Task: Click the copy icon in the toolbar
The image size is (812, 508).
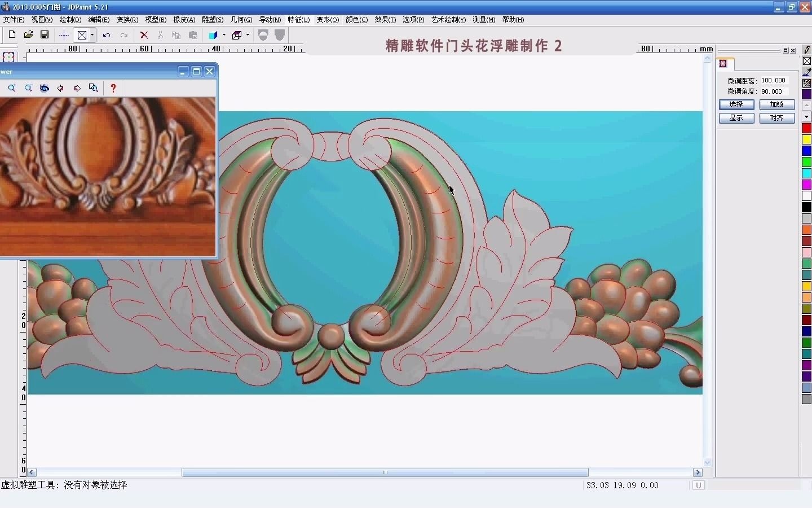Action: [176, 35]
